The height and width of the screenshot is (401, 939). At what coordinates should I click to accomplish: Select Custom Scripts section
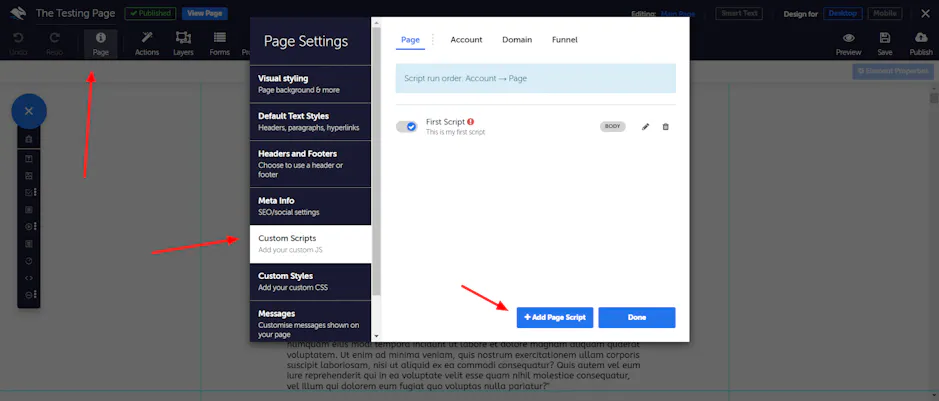(310, 244)
